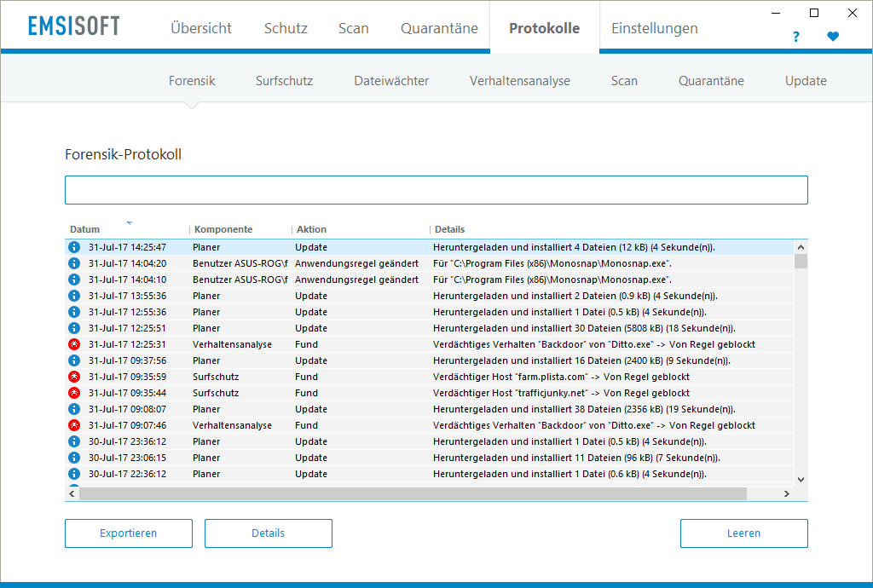Open the Dateiwächter log tab
The width and height of the screenshot is (873, 588).
click(390, 80)
